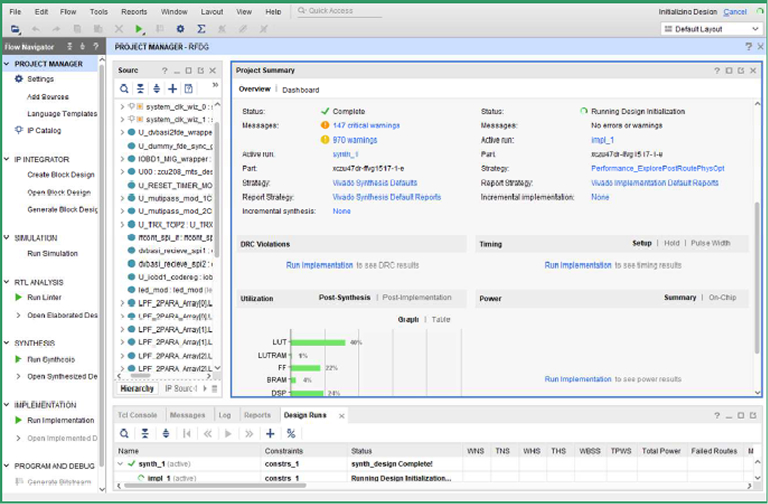Open the Dashboard tab in Project Summary
The image size is (768, 504).
[x=301, y=90]
